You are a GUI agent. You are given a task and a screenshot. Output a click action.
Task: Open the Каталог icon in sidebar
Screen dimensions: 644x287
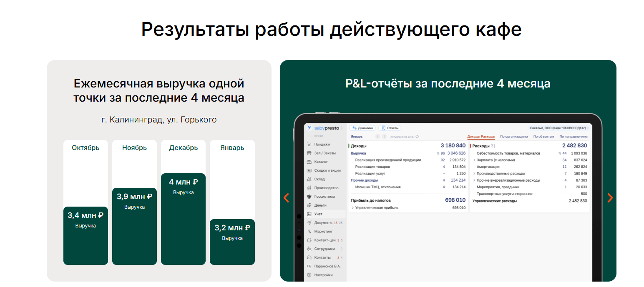[309, 162]
